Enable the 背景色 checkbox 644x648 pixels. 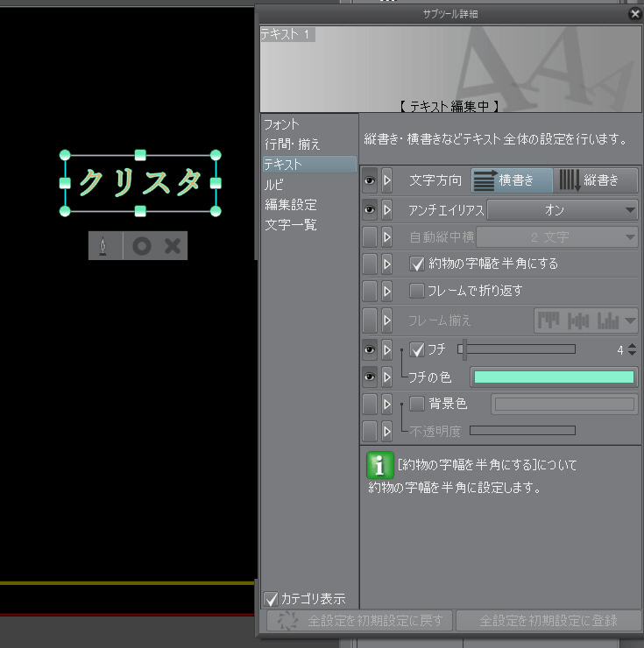click(418, 404)
